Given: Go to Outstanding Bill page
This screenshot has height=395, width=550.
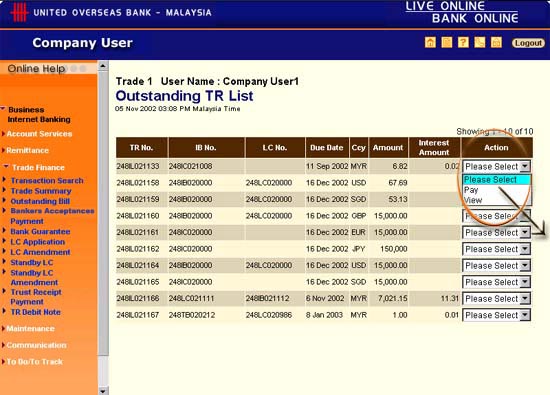Looking at the screenshot, I should [40, 201].
